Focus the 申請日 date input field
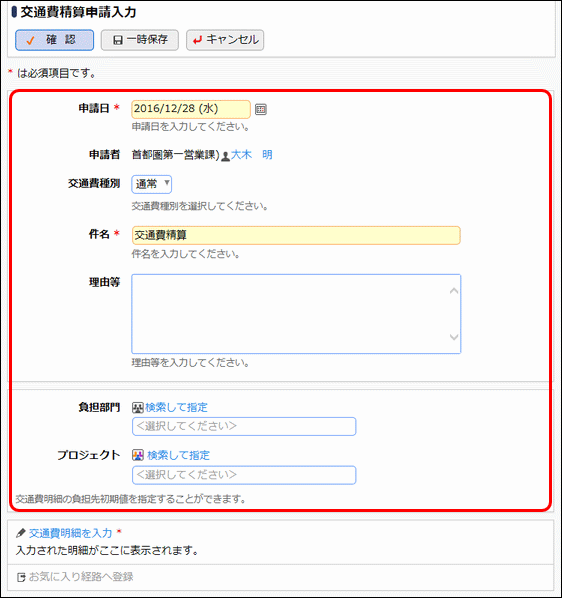 191,109
